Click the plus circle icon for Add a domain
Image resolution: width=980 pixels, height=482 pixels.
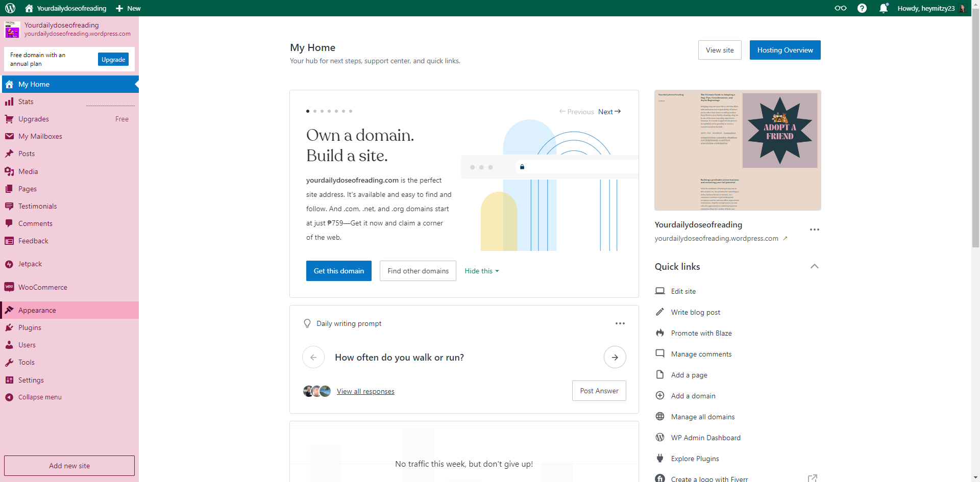pos(660,396)
